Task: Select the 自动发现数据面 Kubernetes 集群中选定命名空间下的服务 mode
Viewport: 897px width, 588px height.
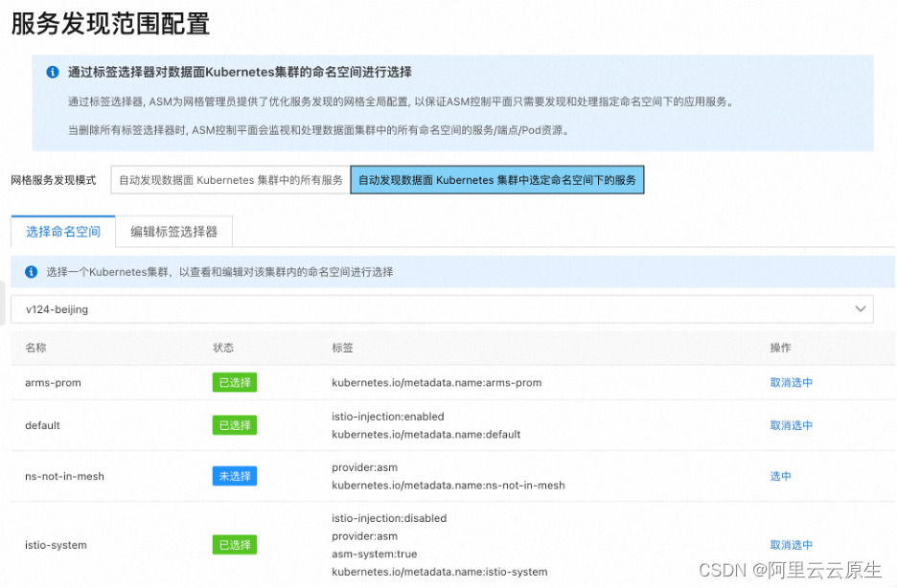Action: (497, 180)
